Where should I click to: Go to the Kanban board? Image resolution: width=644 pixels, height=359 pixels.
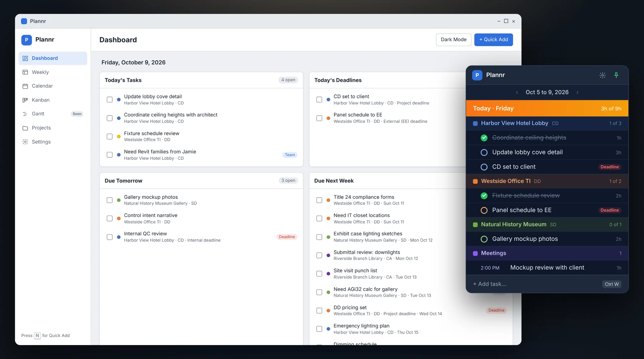pos(53,100)
